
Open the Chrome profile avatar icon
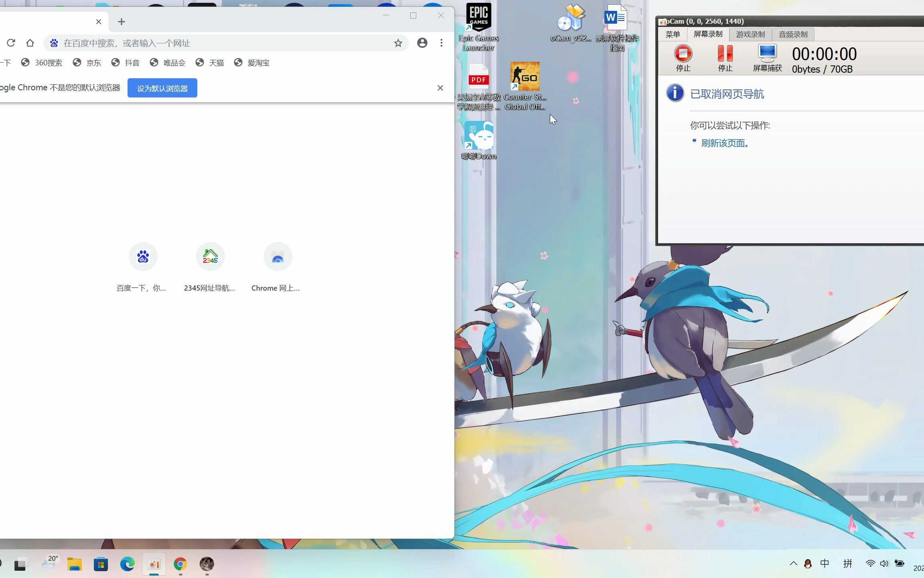point(422,43)
